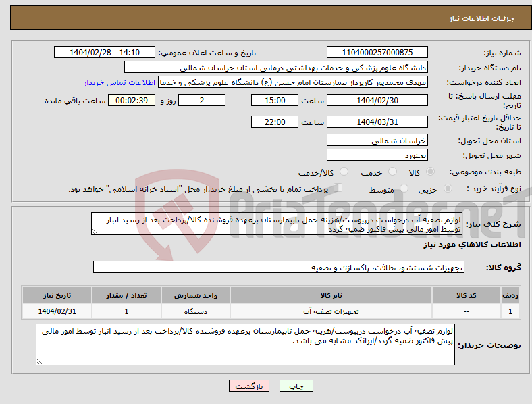Image resolution: width=532 pixels, height=404 pixels.
Task: Open the اطلاعات تماس خریدار link
Action: [x=119, y=82]
